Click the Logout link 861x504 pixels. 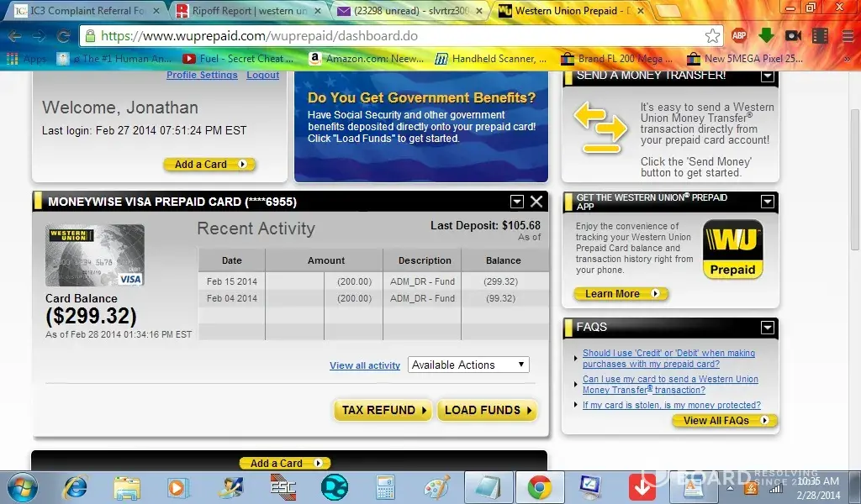coord(262,75)
